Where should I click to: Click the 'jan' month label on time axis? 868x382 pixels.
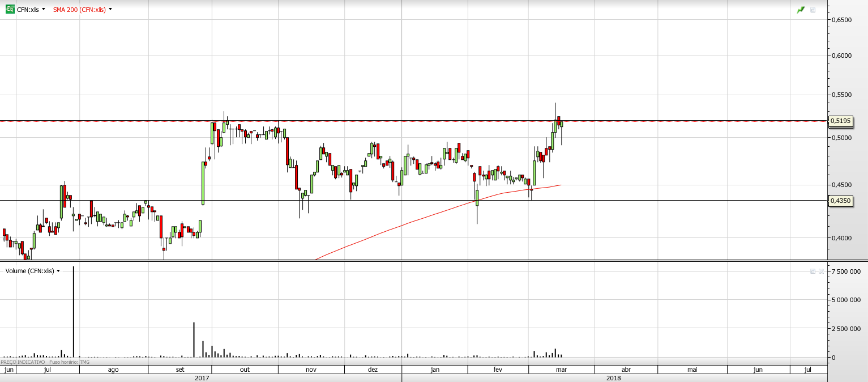pos(435,370)
